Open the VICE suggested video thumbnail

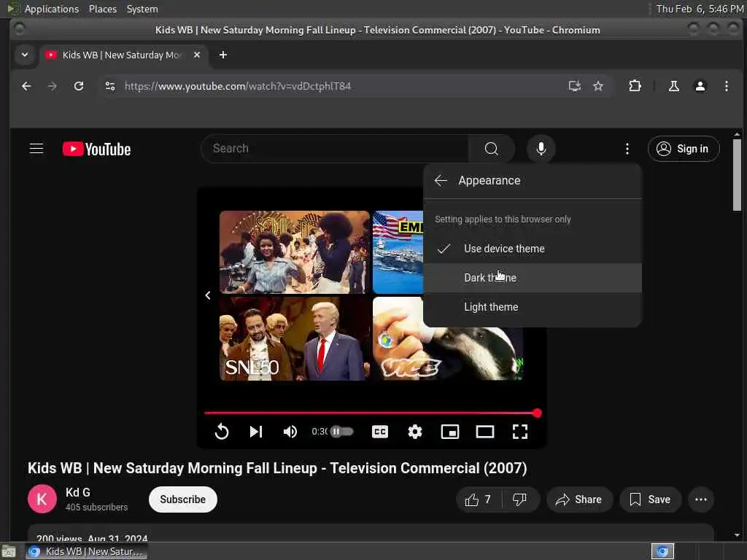(x=448, y=355)
